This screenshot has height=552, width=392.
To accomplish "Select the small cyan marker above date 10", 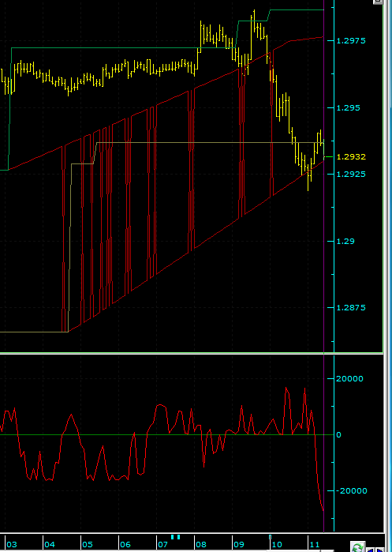I will pos(270,537).
